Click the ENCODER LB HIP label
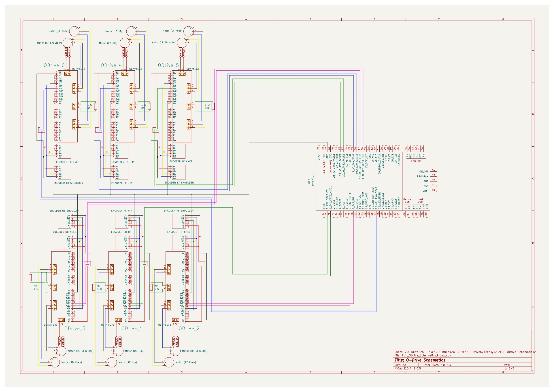This screenshot has width=555, height=392. tap(123, 162)
